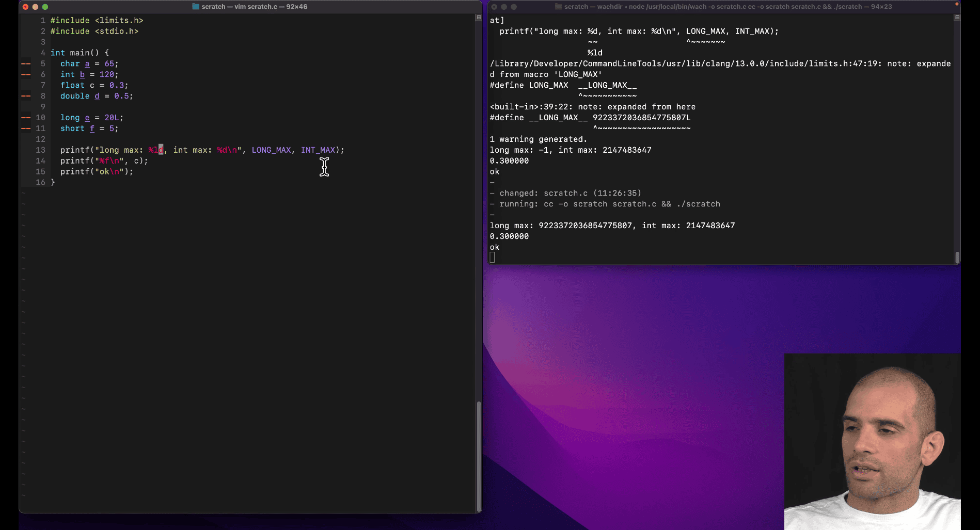Click the scroll marker icon atop wachdir terminal
The image size is (980, 530).
tap(957, 18)
